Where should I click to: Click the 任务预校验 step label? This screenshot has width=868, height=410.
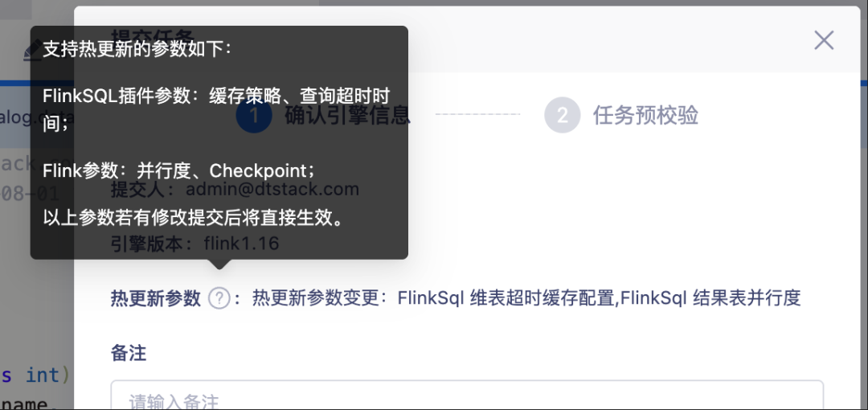645,115
